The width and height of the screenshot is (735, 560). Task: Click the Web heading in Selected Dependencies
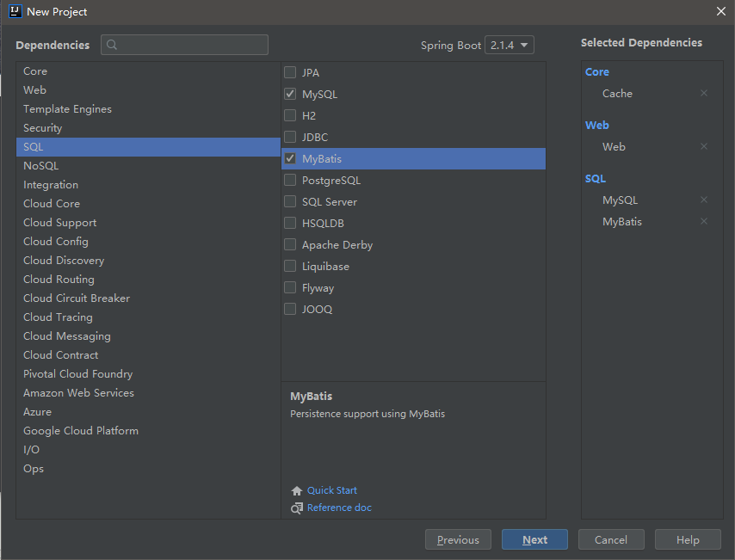pos(596,126)
